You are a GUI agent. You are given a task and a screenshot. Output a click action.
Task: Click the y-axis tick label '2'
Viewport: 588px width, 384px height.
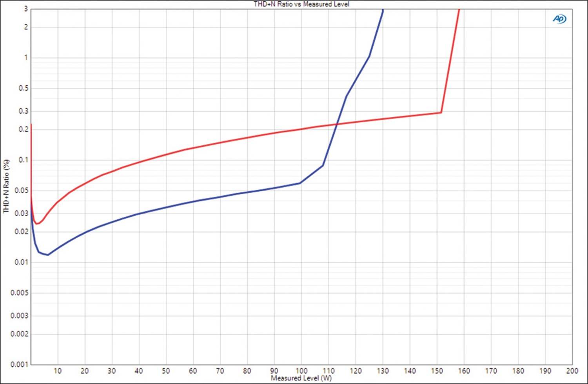26,27
